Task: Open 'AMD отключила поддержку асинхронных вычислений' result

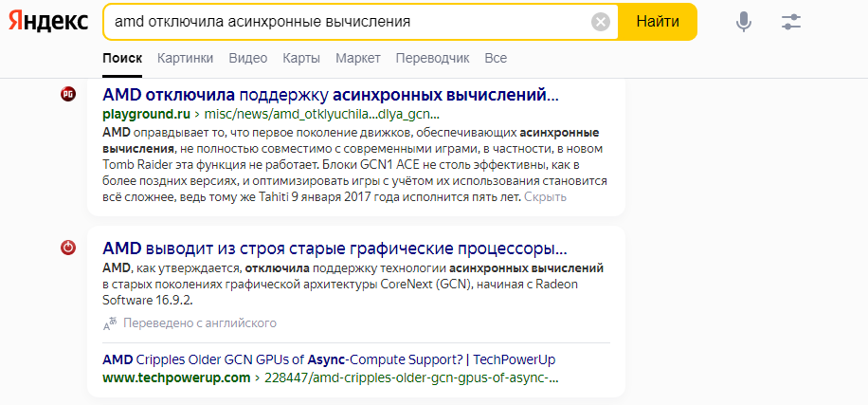Action: click(x=331, y=95)
